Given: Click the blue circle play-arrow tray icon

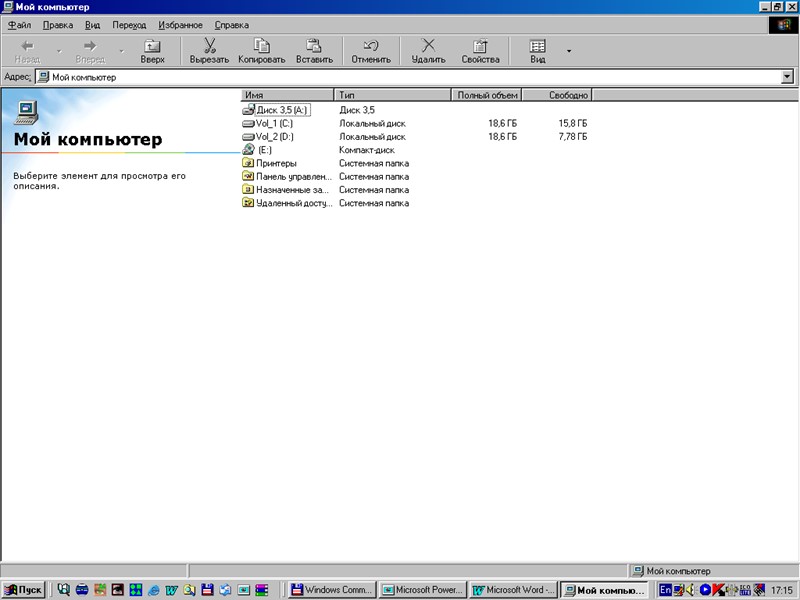Looking at the screenshot, I should click(x=705, y=590).
